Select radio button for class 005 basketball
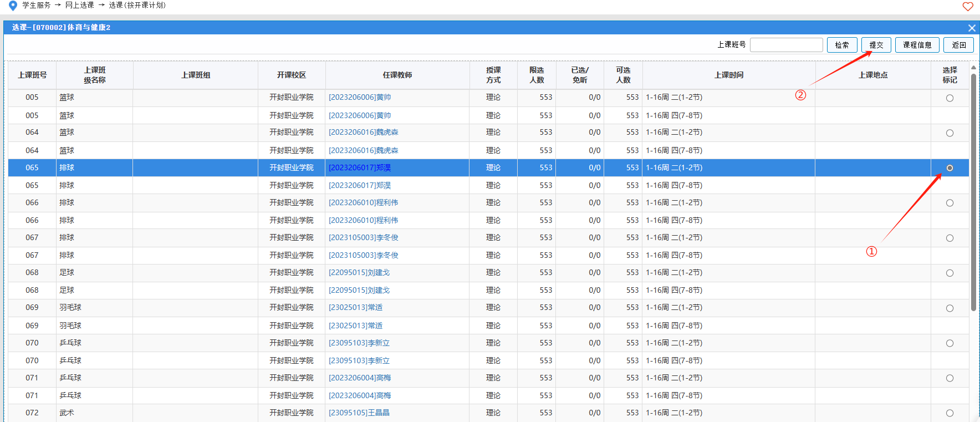This screenshot has height=422, width=980. click(x=950, y=98)
